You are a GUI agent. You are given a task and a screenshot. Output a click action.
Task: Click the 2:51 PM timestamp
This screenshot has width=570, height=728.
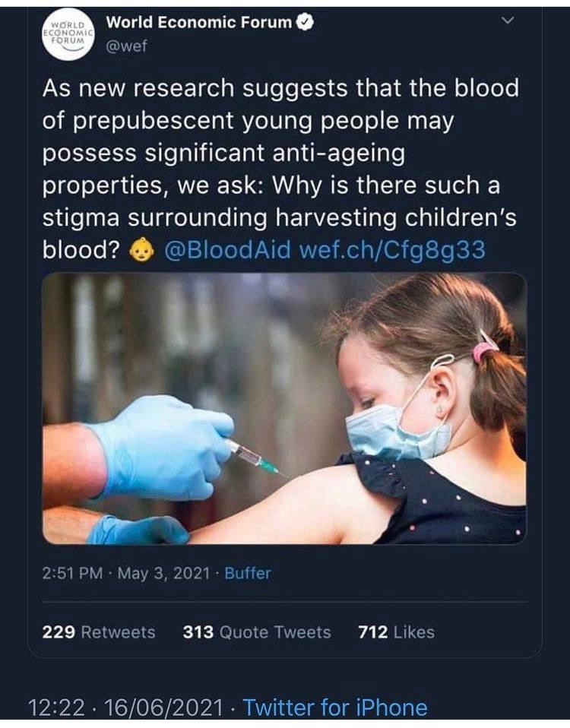click(x=72, y=574)
